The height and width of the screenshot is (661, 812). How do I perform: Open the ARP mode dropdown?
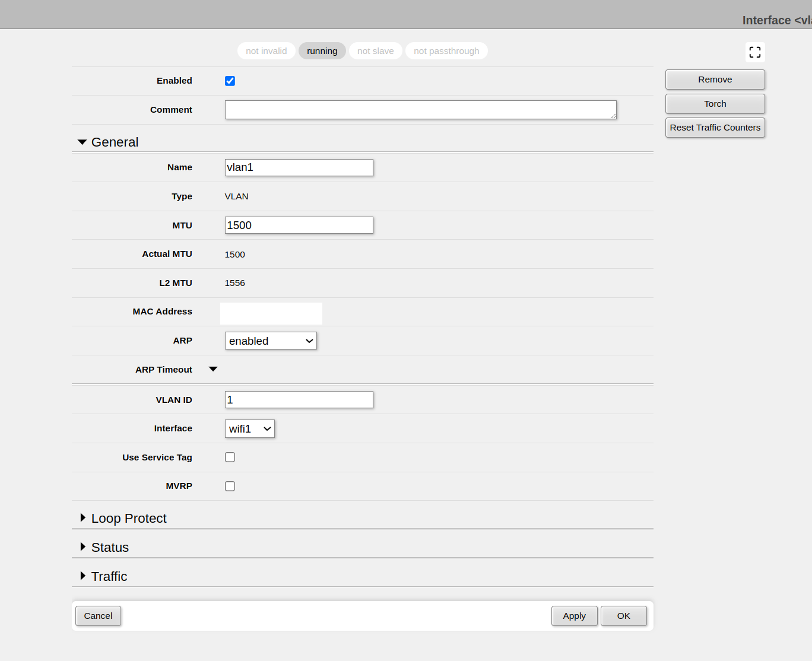click(x=271, y=341)
